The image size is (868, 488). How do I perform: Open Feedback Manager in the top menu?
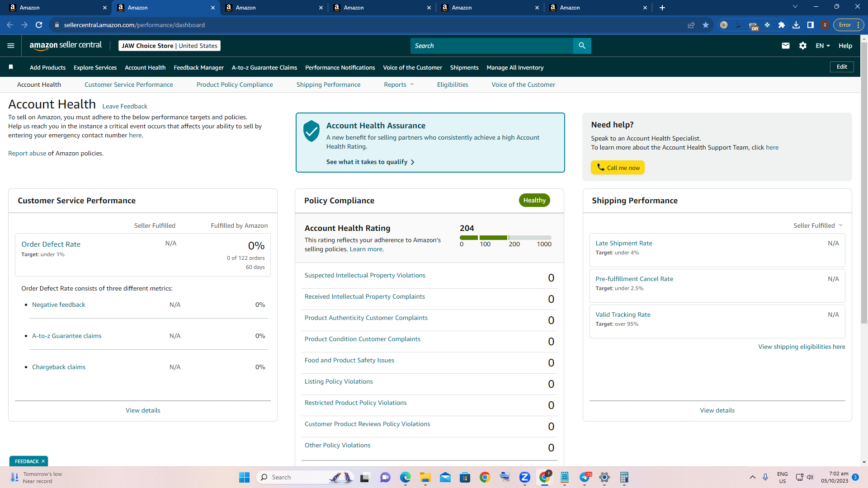pyautogui.click(x=198, y=67)
